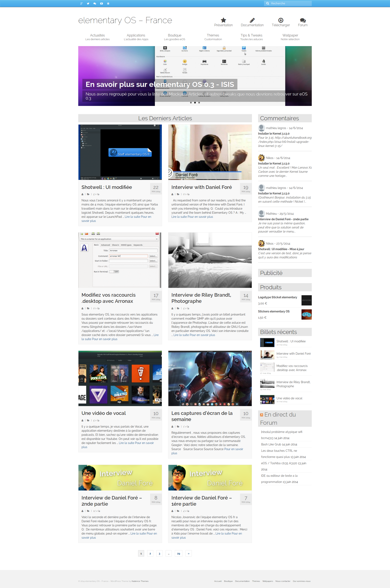
Task: Click the comments icon under 2nde partie article
Action: [99, 511]
